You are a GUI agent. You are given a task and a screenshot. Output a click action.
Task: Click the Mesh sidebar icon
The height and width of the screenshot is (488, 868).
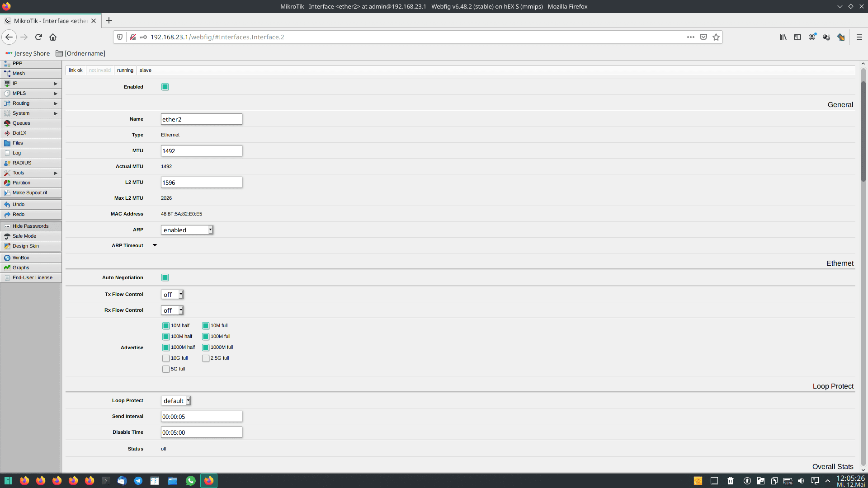[7, 73]
